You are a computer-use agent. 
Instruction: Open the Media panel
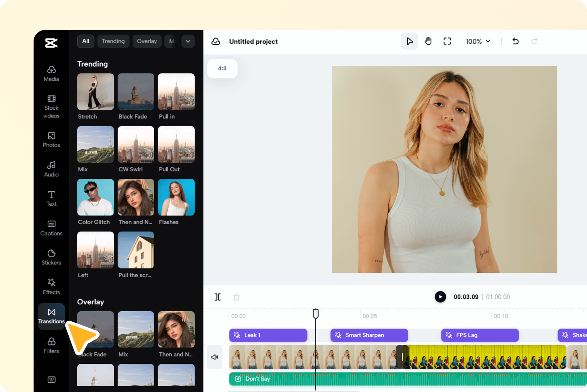click(51, 73)
